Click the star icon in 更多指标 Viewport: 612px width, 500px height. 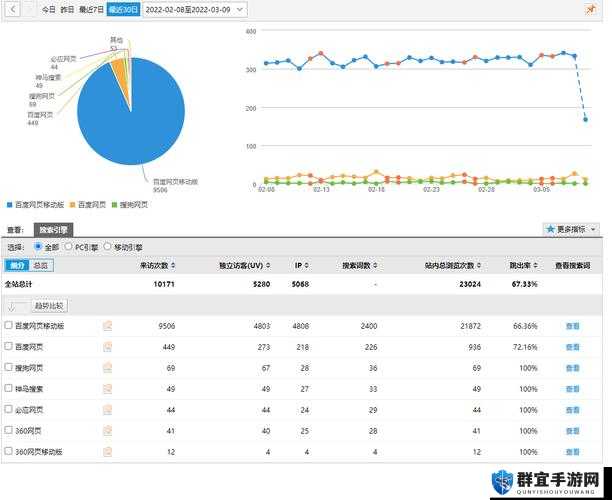click(x=550, y=229)
